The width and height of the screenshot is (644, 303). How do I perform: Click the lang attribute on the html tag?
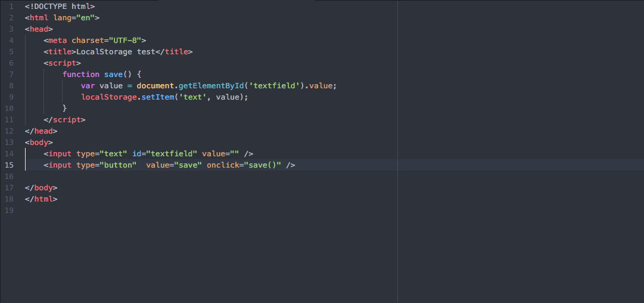(63, 18)
